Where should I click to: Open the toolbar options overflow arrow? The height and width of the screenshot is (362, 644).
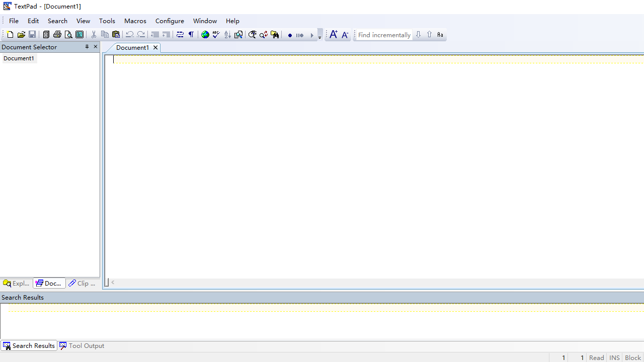coord(320,35)
